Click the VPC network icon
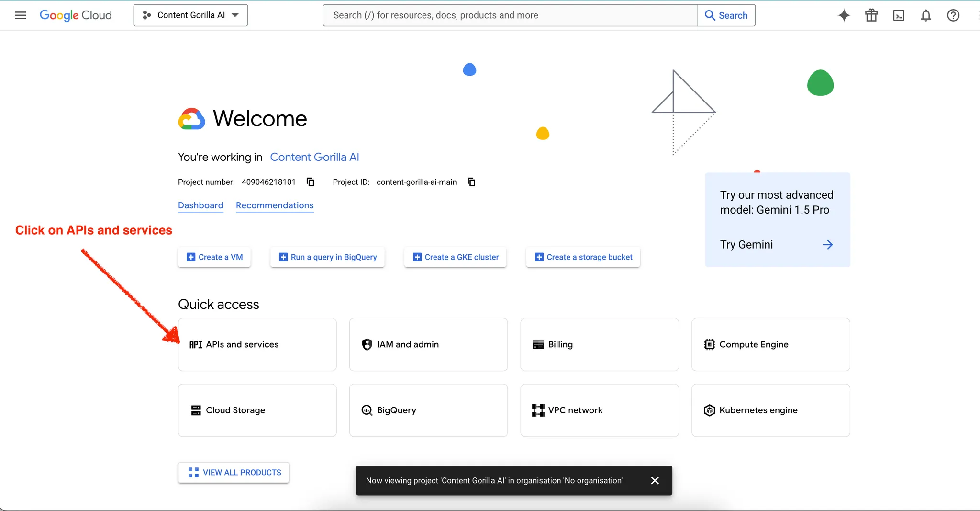The height and width of the screenshot is (511, 980). pyautogui.click(x=538, y=410)
